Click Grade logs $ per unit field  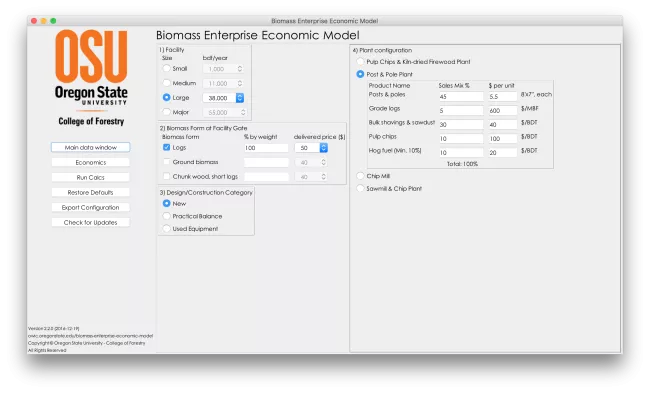502,110
